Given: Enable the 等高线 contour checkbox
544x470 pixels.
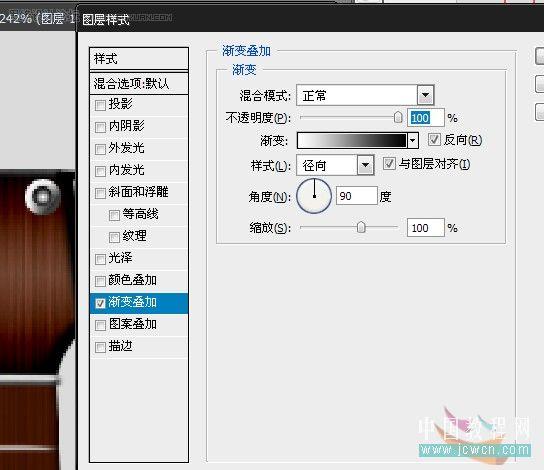Looking at the screenshot, I should coord(114,215).
